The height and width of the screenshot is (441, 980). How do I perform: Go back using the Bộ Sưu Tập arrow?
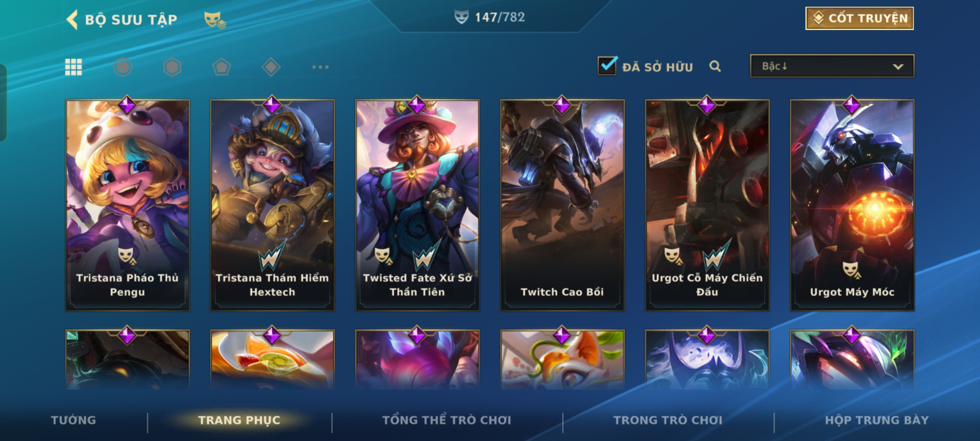pyautogui.click(x=72, y=20)
